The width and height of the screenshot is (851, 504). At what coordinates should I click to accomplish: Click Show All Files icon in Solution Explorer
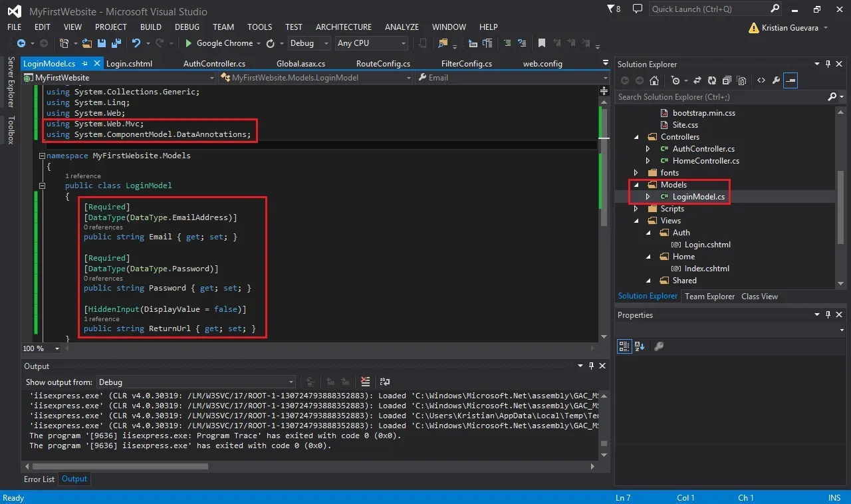[741, 80]
